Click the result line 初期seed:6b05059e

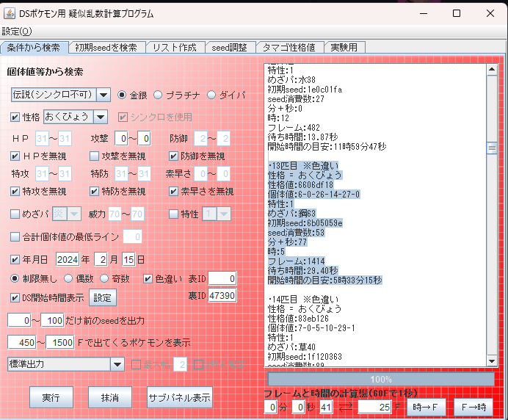pyautogui.click(x=305, y=223)
